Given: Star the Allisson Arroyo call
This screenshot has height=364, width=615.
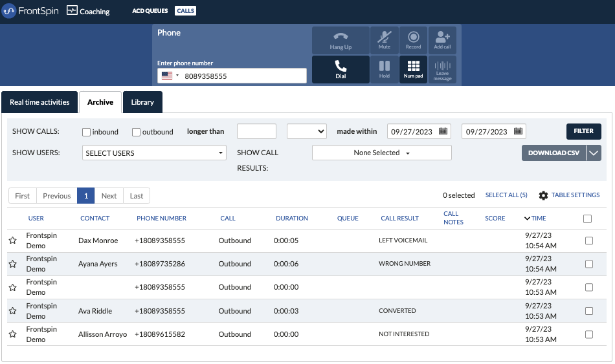Looking at the screenshot, I should [12, 334].
